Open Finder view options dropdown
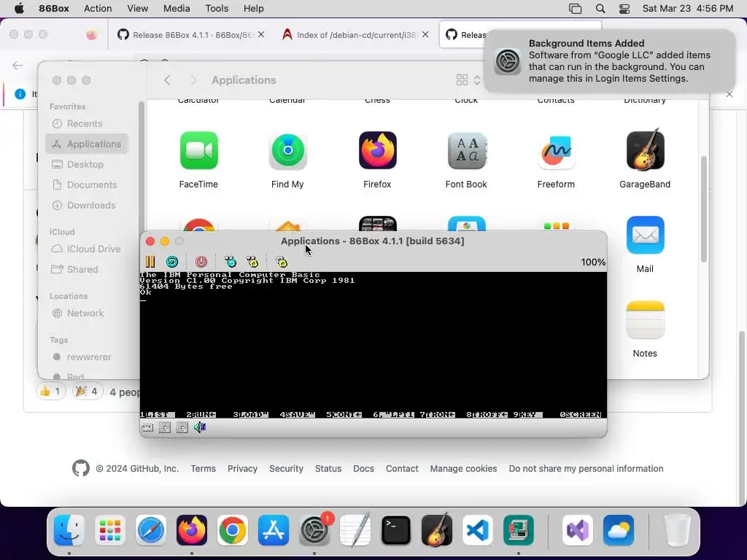Screen dimensions: 747x560 [468, 80]
